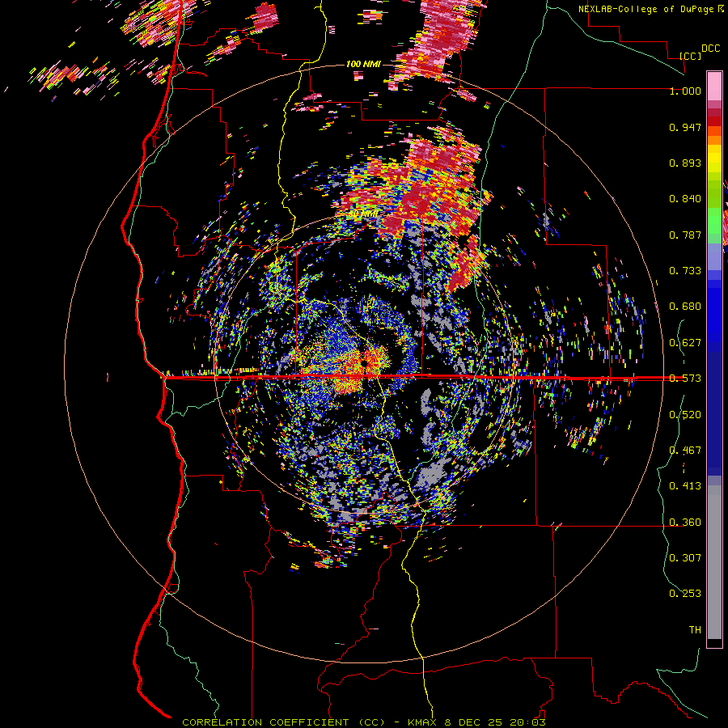
Task: Select the 1.000 scale value
Action: tap(685, 91)
